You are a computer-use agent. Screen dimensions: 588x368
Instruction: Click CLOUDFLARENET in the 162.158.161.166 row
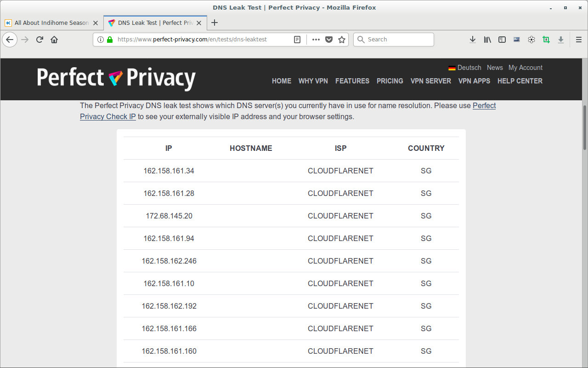tap(341, 328)
